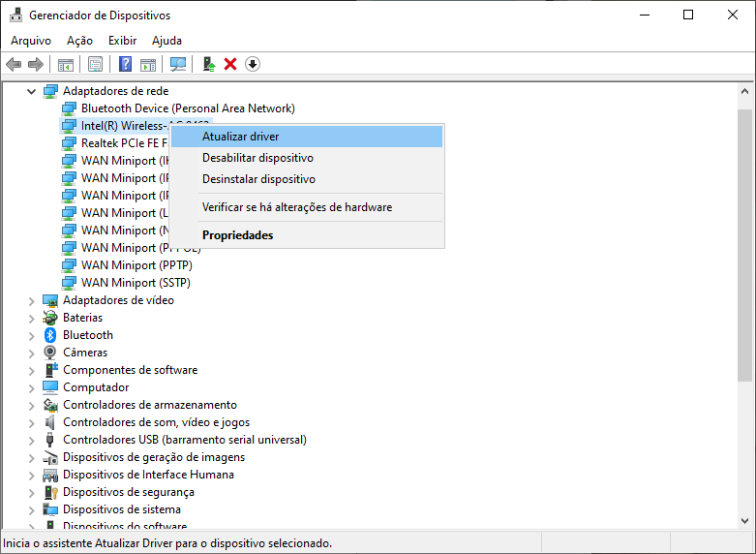
Task: Expand the Bluetooth node
Action: 31,336
